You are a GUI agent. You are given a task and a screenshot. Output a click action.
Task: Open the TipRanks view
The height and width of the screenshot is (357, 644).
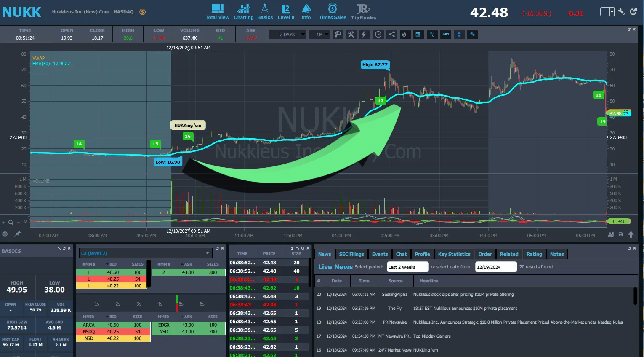[363, 12]
